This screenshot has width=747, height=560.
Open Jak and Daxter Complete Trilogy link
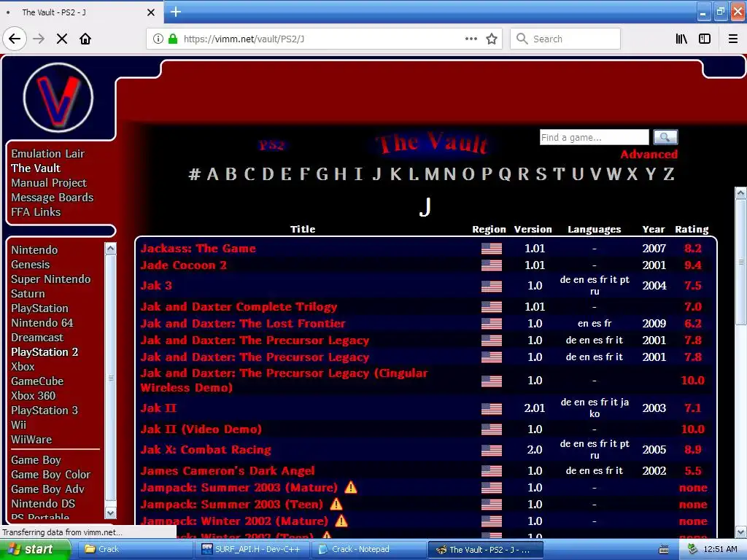pos(239,307)
